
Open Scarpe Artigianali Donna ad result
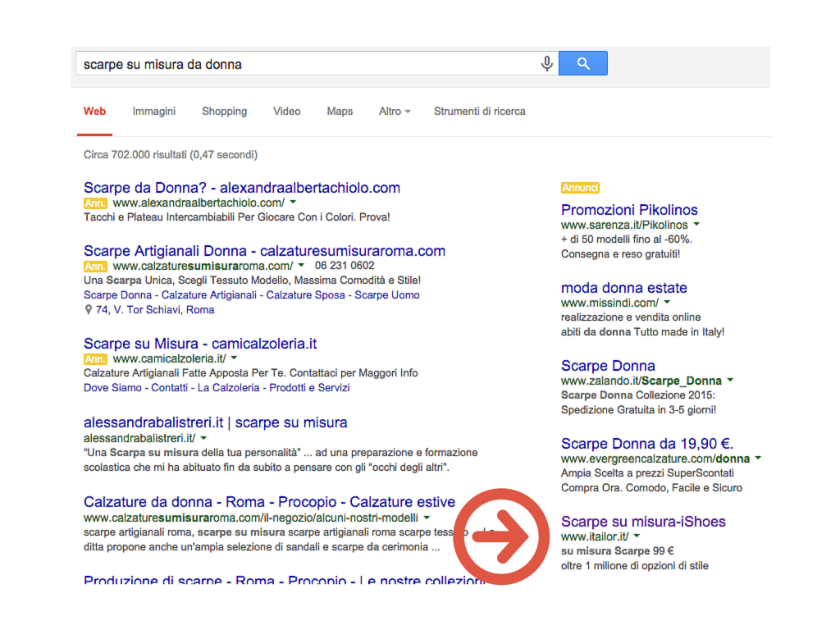pos(264,251)
